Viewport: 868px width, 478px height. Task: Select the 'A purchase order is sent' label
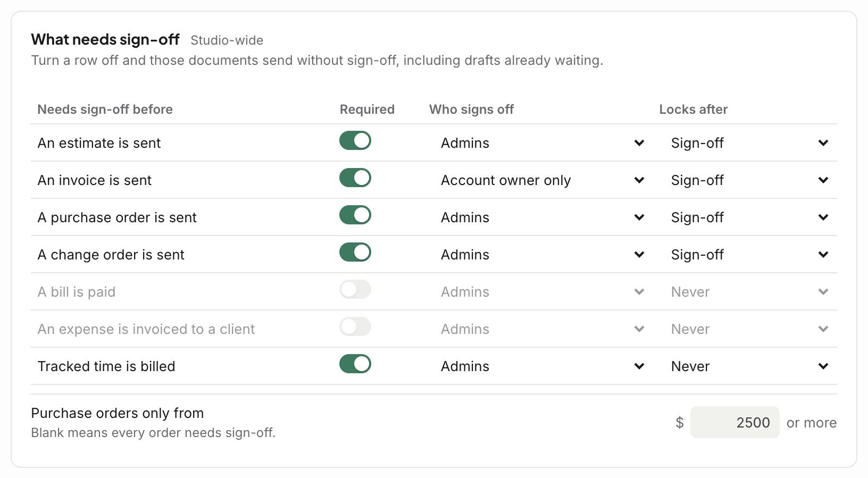(117, 217)
